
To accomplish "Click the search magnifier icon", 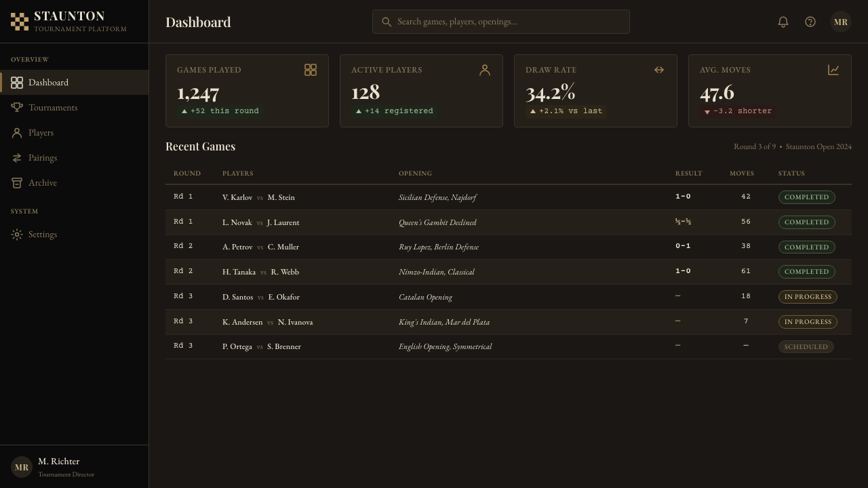I will (387, 22).
